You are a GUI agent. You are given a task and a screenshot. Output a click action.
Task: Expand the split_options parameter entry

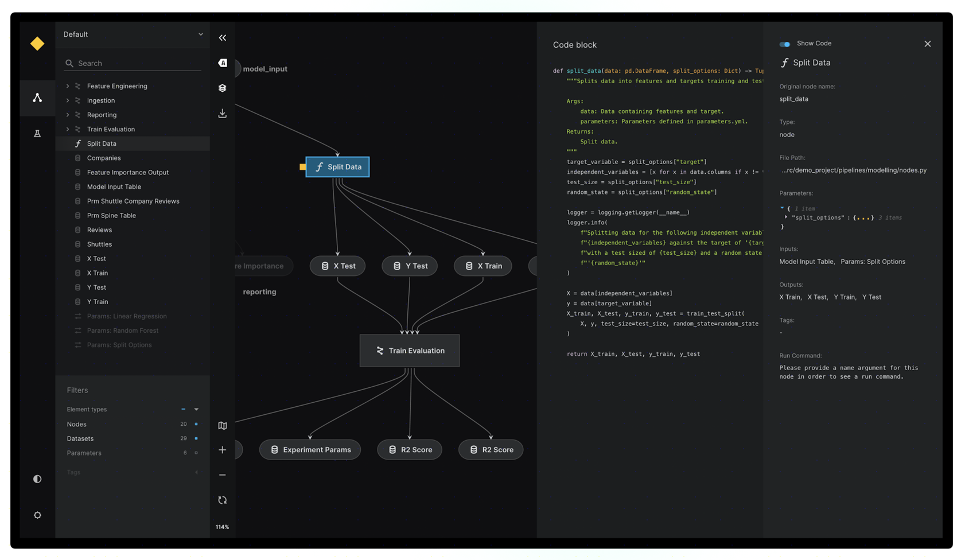[x=786, y=217]
